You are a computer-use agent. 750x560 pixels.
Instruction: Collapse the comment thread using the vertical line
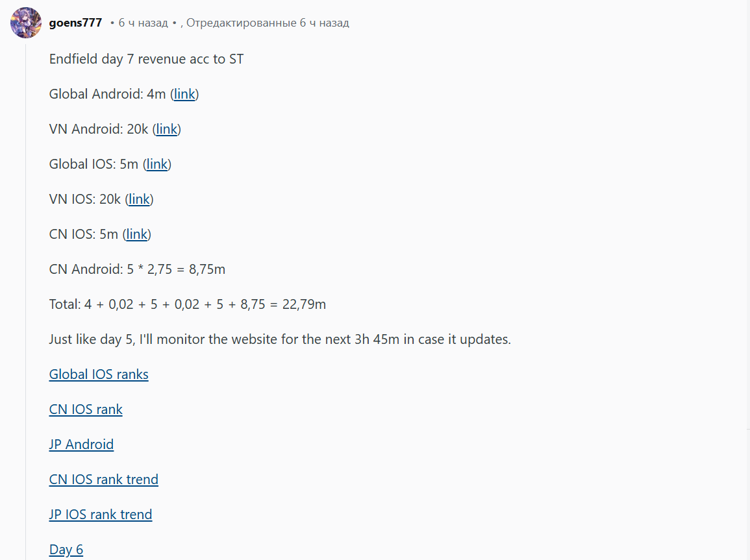point(26,301)
